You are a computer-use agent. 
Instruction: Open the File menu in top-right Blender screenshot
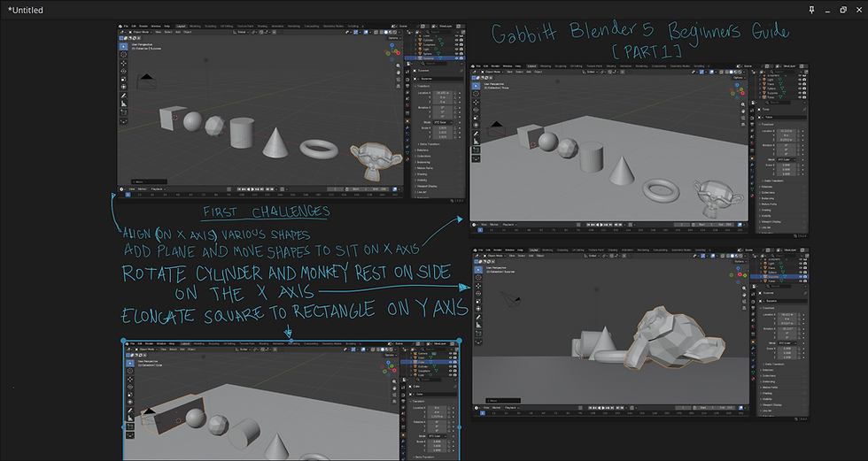[478, 66]
